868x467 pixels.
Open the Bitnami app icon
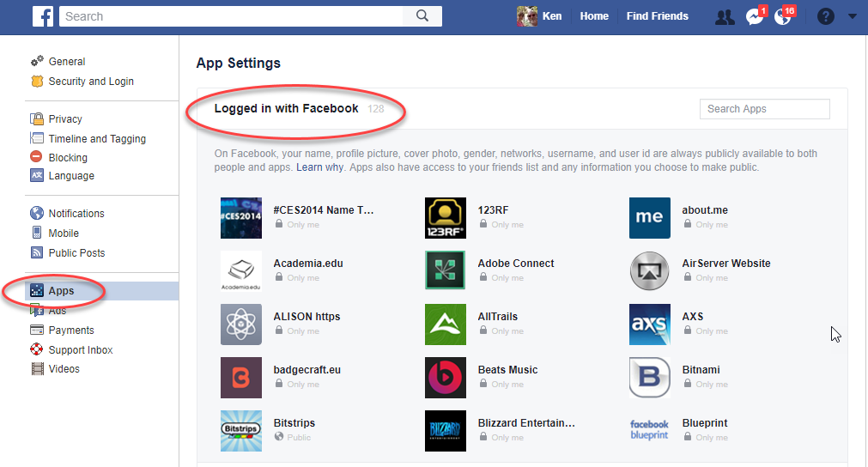coord(649,378)
